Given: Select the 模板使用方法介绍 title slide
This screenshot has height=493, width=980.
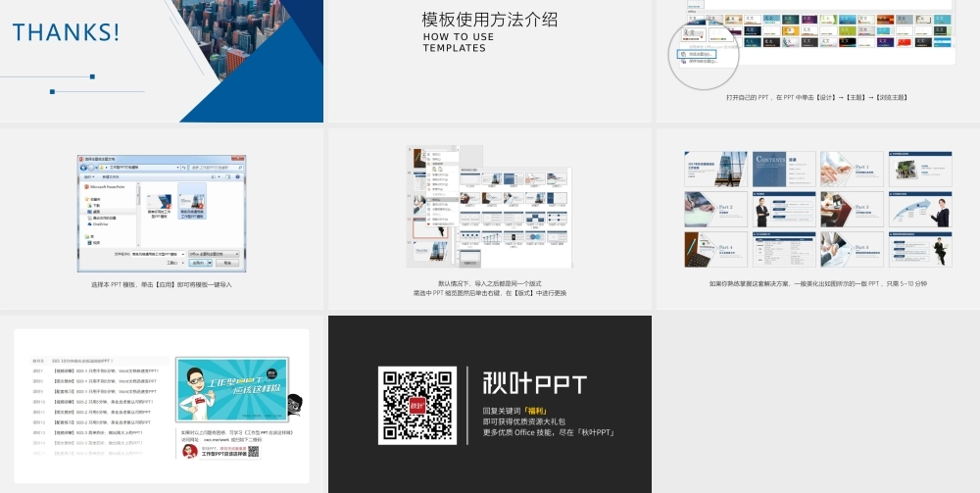Looking at the screenshot, I should (x=489, y=61).
